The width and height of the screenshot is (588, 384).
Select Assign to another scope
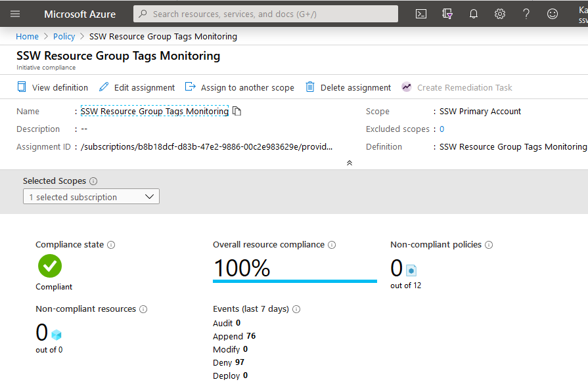point(240,87)
